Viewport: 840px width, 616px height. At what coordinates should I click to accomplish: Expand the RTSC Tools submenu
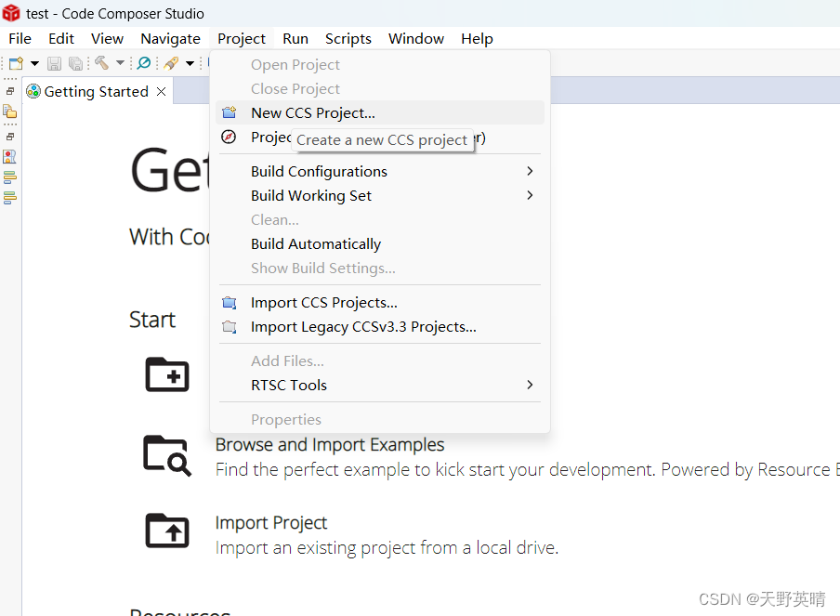pyautogui.click(x=380, y=386)
